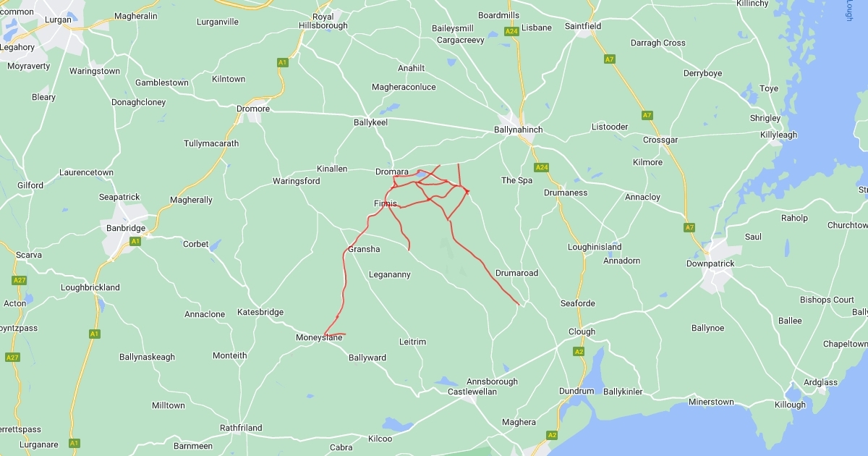This screenshot has width=868, height=456.
Task: Select the Ballynahinch town label
Action: point(518,130)
